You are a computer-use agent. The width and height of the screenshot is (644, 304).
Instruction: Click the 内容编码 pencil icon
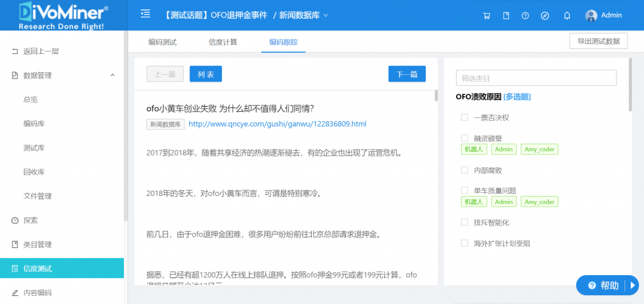point(15,293)
